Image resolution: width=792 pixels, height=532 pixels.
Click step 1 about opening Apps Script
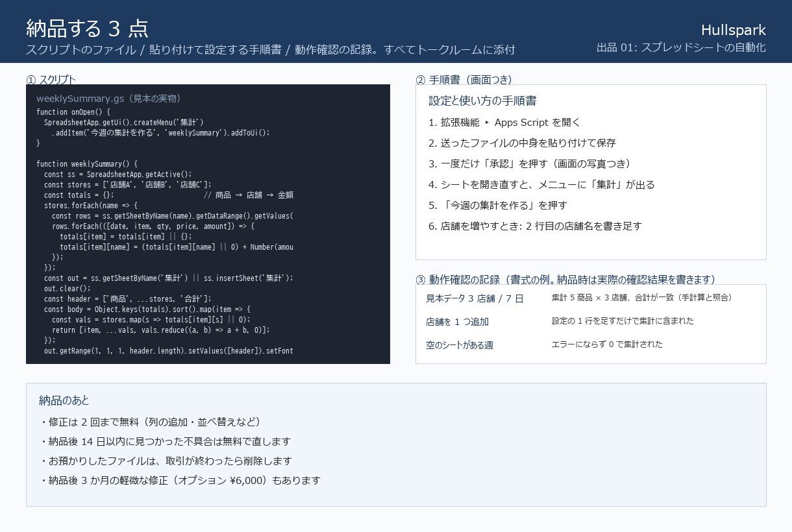[x=504, y=122]
